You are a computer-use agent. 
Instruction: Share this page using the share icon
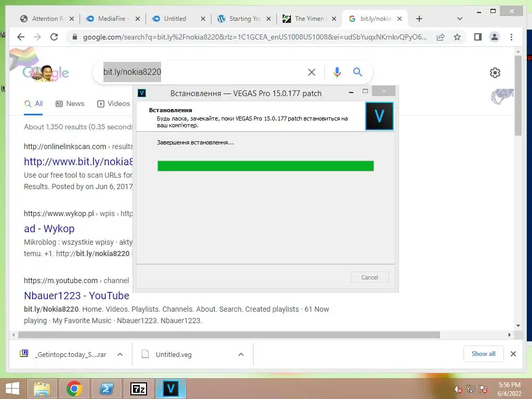tap(441, 37)
